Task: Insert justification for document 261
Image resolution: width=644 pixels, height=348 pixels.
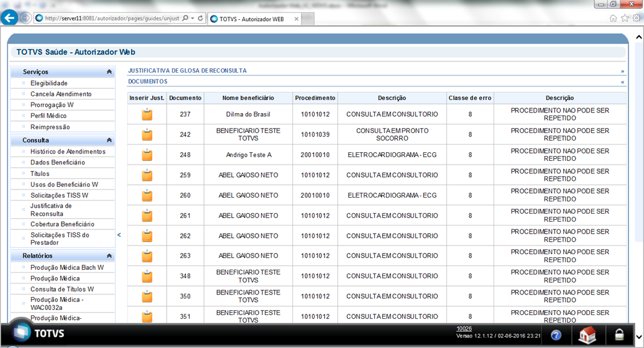Action: click(x=147, y=216)
